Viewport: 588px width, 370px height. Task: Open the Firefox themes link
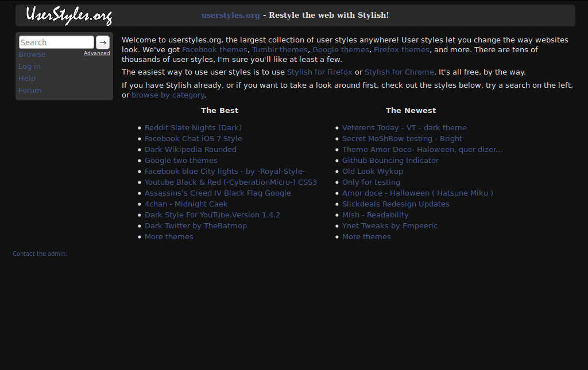401,50
